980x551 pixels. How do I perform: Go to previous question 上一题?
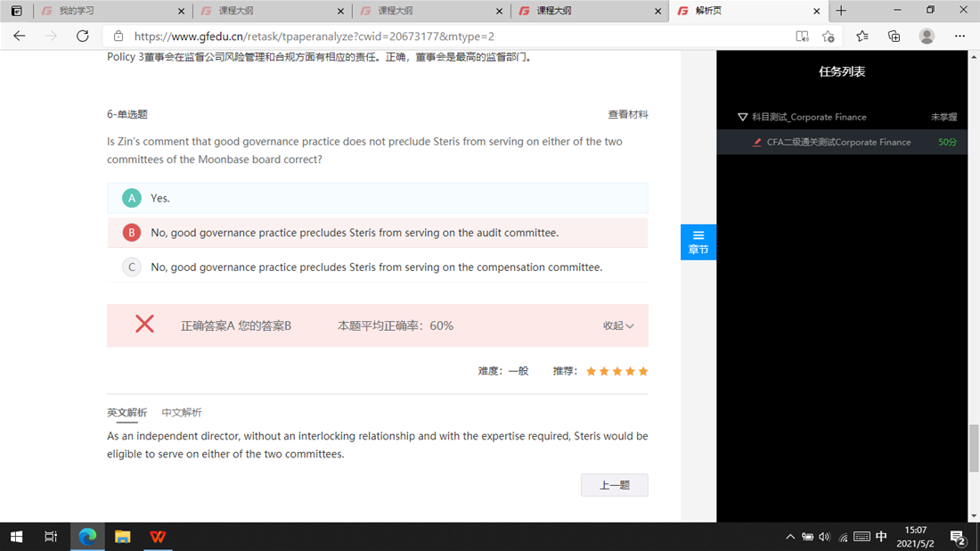click(x=615, y=485)
